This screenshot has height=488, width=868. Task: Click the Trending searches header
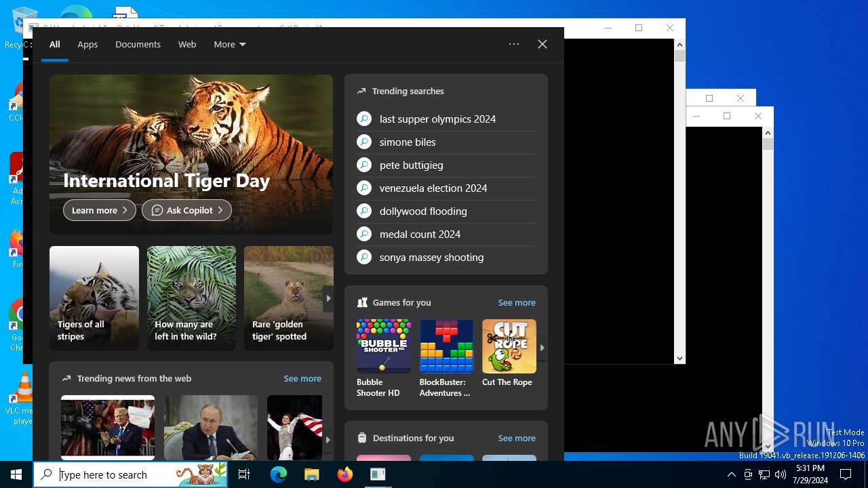408,91
